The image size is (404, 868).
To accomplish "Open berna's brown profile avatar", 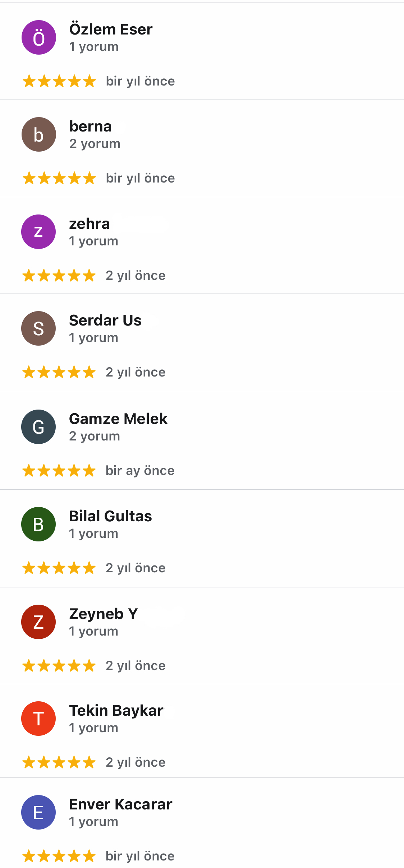I will [39, 134].
